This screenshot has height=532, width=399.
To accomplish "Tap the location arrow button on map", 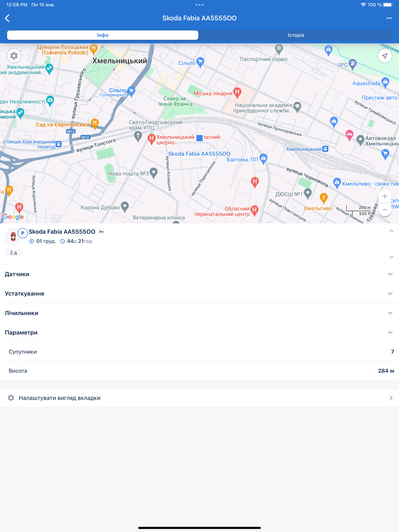I will click(x=385, y=56).
